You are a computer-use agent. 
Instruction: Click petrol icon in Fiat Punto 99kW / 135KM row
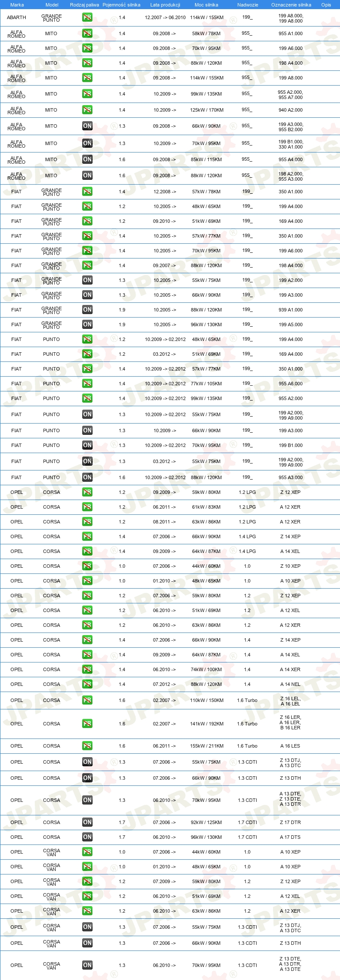pos(87,398)
